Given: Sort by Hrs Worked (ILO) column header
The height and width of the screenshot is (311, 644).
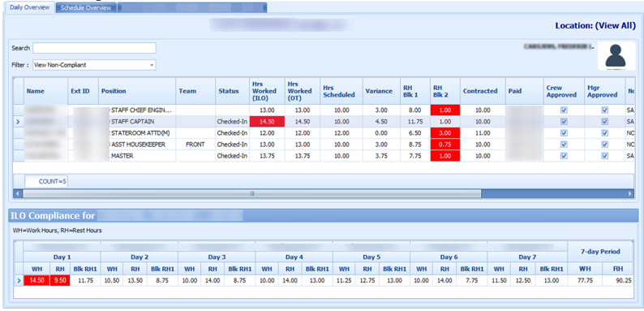Looking at the screenshot, I should tap(267, 91).
